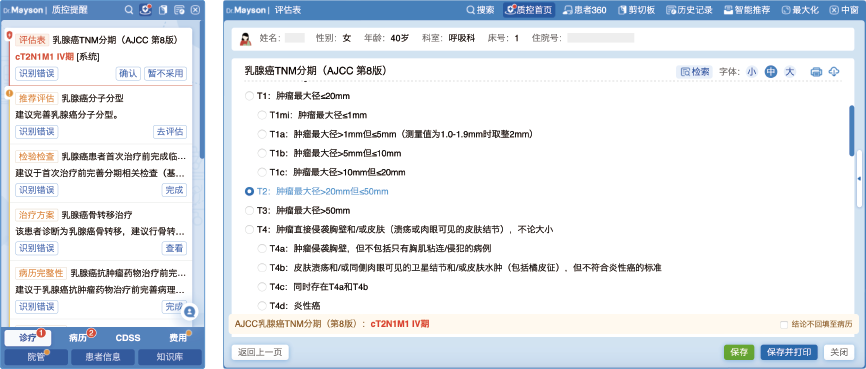Open 知识库 tab

170,356
